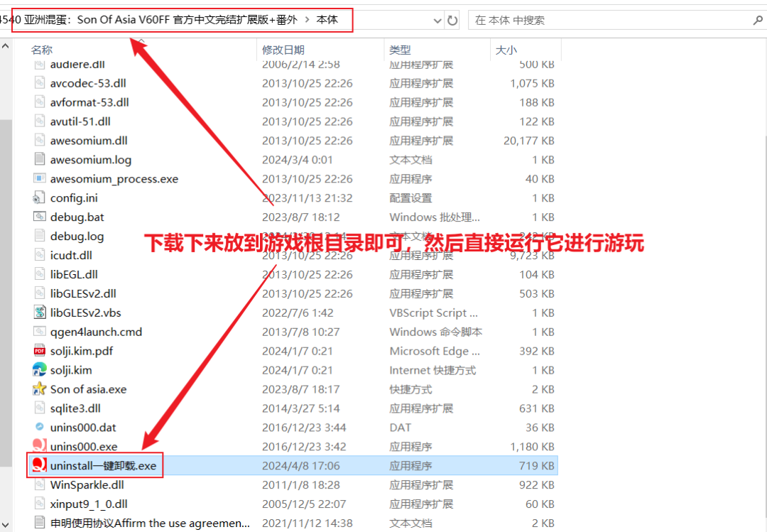The width and height of the screenshot is (767, 532).
Task: Click the awesomium.dll file icon
Action: pyautogui.click(x=40, y=141)
